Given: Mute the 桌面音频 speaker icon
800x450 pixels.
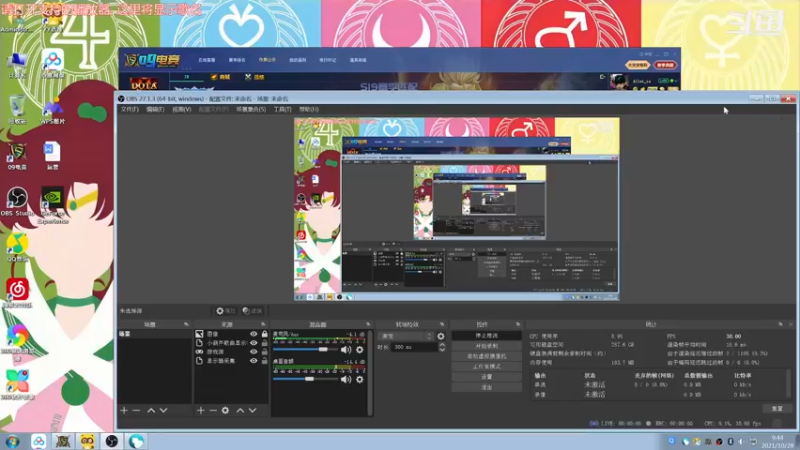Looking at the screenshot, I should point(346,379).
